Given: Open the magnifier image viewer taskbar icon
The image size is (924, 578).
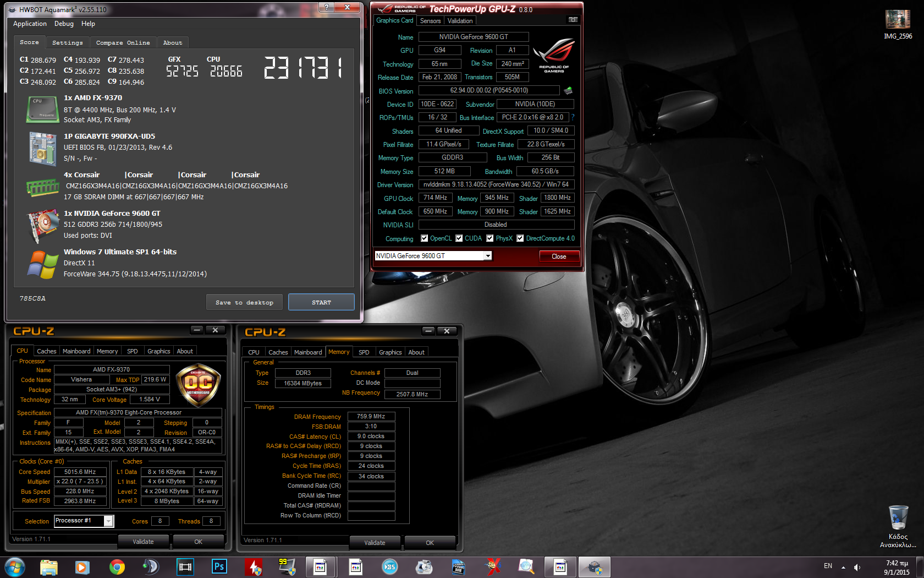Looking at the screenshot, I should [526, 567].
